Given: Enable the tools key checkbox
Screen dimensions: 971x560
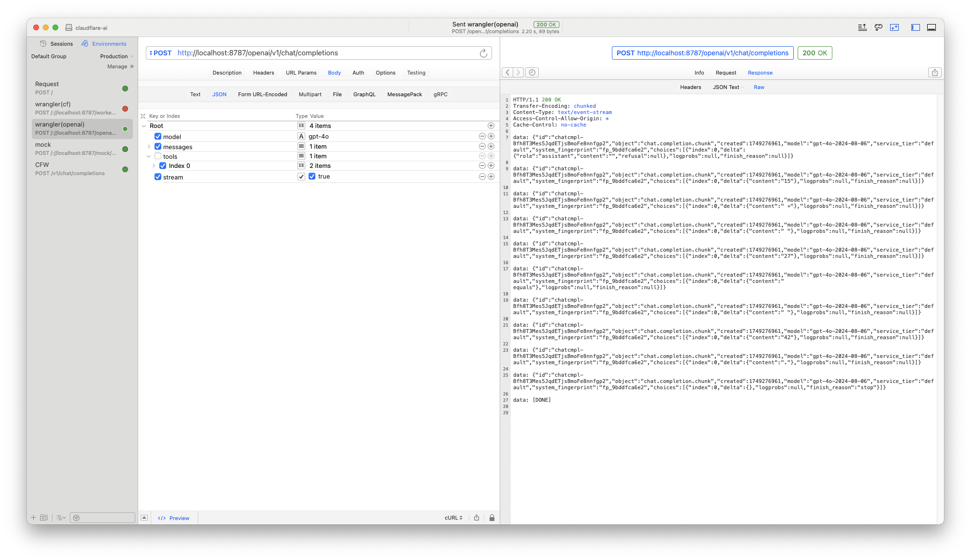Looking at the screenshot, I should pyautogui.click(x=158, y=156).
